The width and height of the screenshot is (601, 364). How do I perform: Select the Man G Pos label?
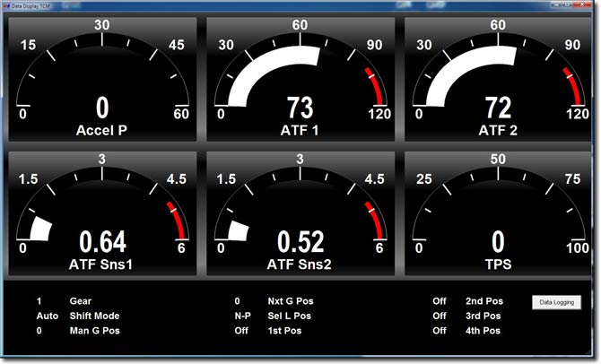click(x=93, y=331)
